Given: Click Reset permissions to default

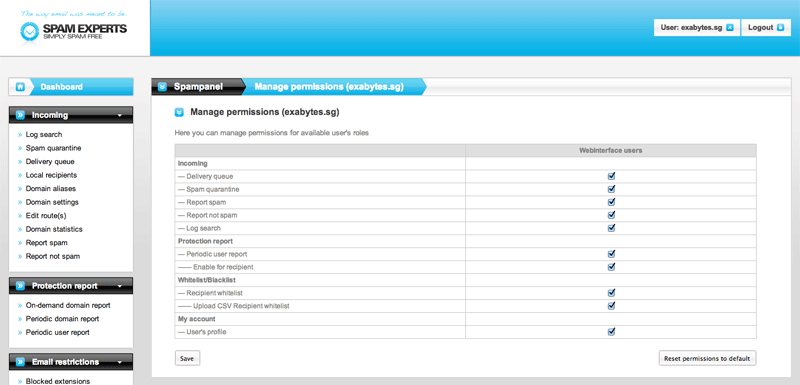Looking at the screenshot, I should coord(707,358).
